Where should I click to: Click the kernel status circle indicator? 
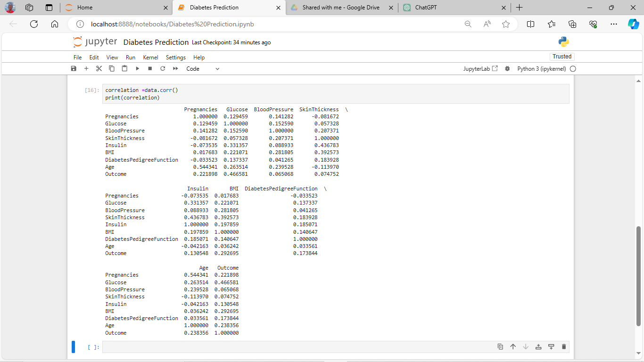click(573, 69)
